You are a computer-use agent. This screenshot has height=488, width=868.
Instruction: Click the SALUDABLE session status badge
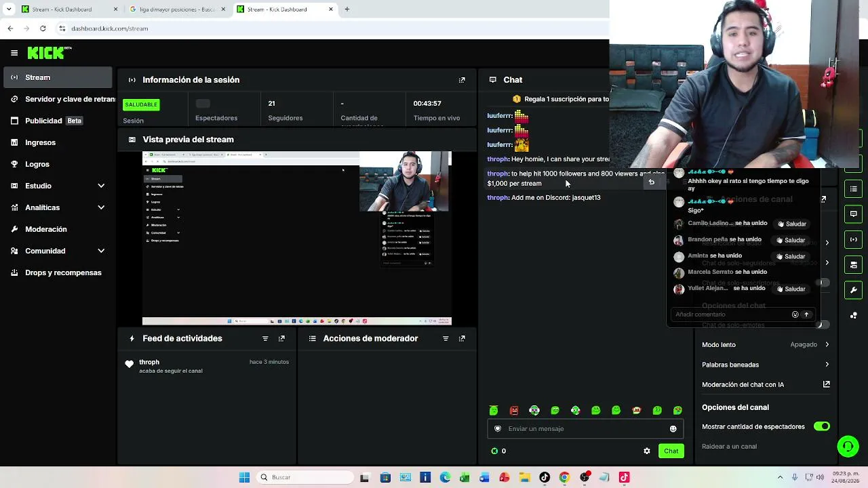click(141, 104)
